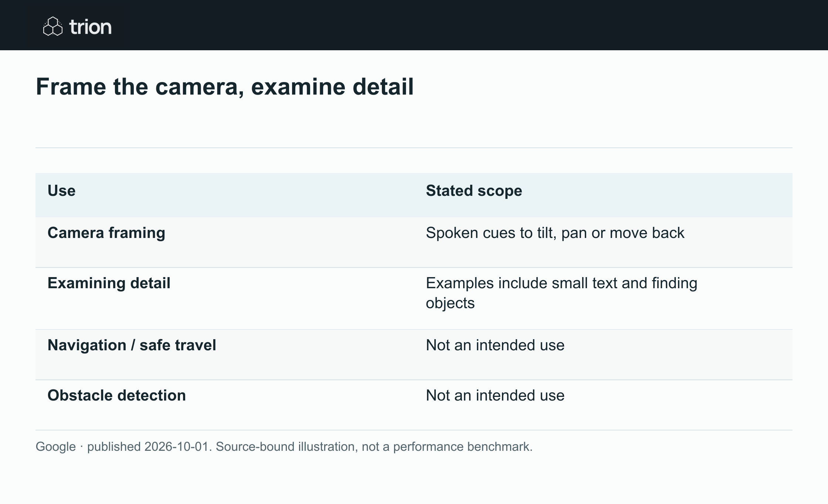828x504 pixels.
Task: Click 'Examples include small text and finding objects'
Action: (561, 293)
